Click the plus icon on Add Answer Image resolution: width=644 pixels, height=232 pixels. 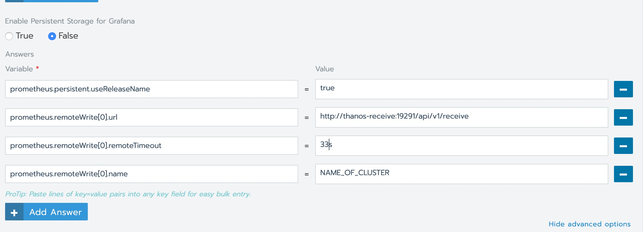pos(14,212)
